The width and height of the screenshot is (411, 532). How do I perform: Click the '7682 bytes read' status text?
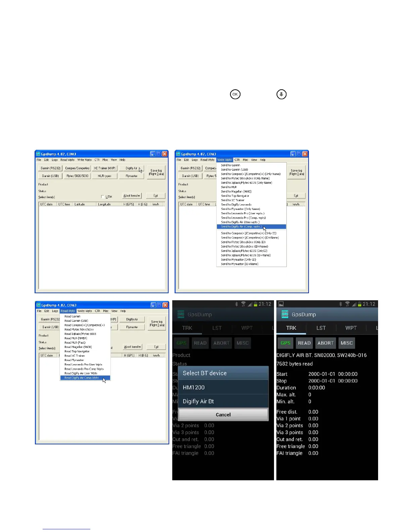294,364
